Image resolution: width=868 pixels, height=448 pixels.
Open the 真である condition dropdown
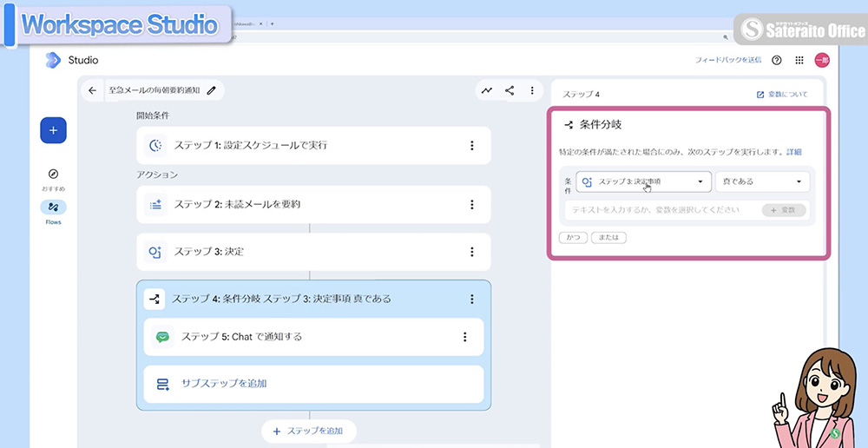point(762,181)
